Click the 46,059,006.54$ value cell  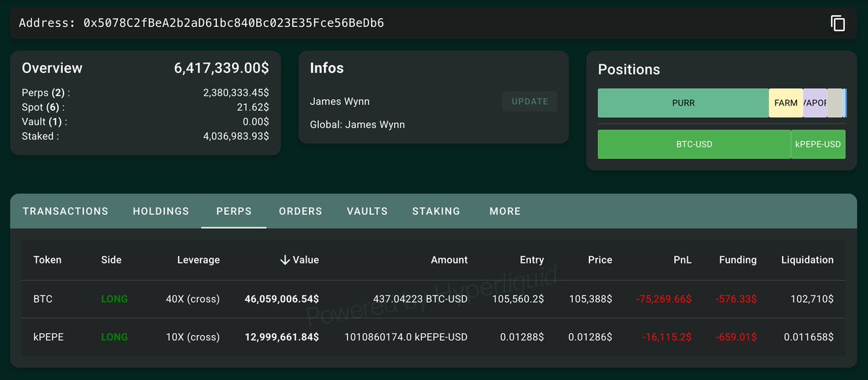(282, 299)
